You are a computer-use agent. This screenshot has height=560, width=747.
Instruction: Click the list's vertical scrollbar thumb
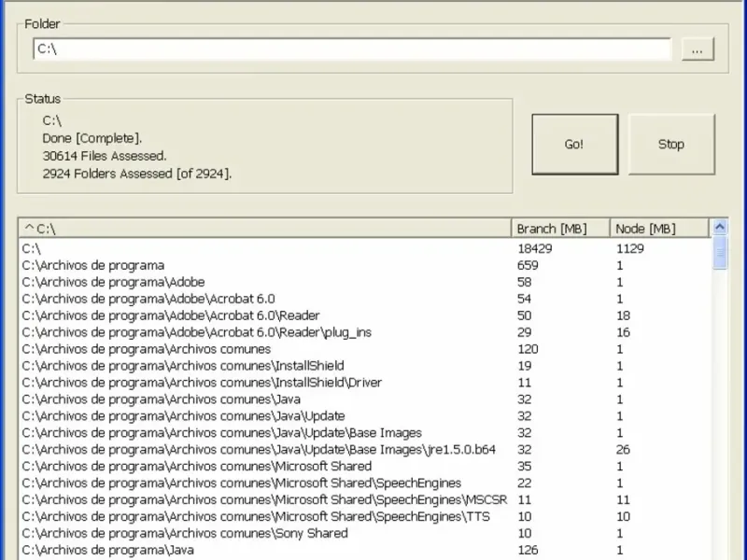click(720, 253)
